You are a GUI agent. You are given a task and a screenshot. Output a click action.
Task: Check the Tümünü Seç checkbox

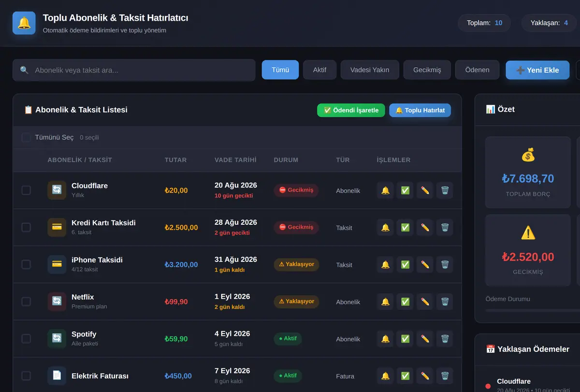tap(26, 137)
